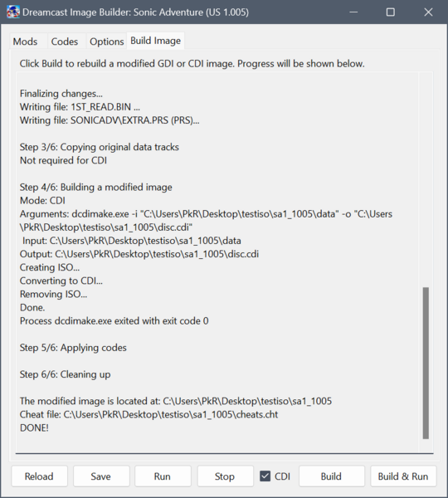Click the log scrollbar thumb

pos(426,363)
